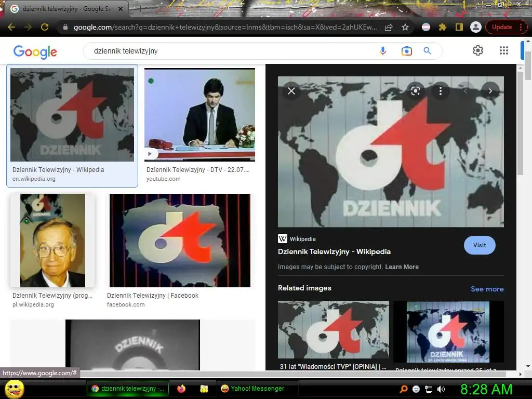This screenshot has width=532, height=399.
Task: Open the Chrome profile avatar menu
Action: tap(476, 27)
